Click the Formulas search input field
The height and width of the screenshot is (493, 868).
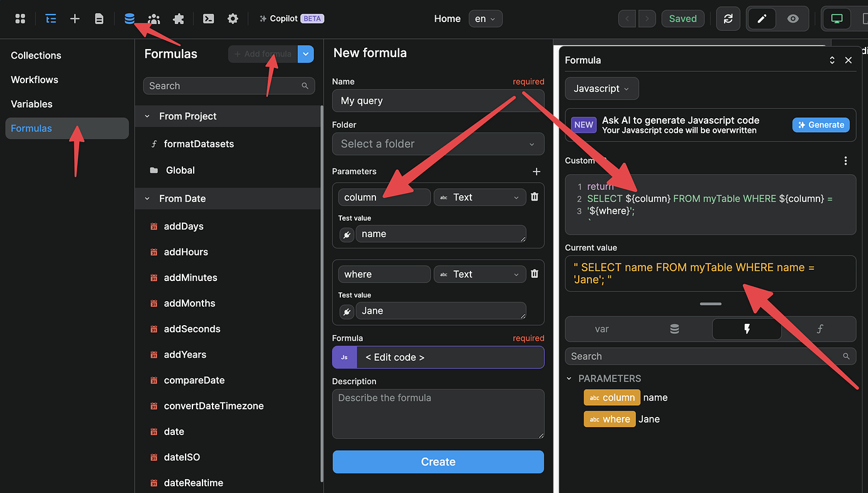223,86
